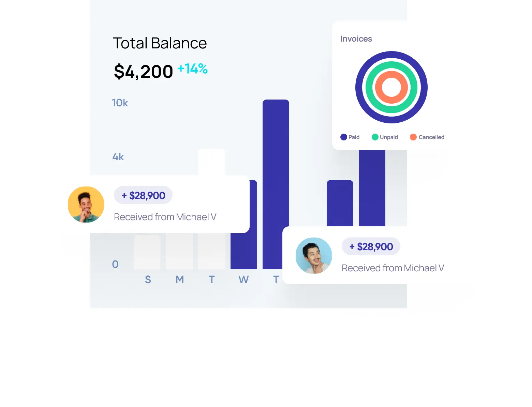Click the +14% growth indicator
The height and width of the screenshot is (407, 532).
coord(193,69)
